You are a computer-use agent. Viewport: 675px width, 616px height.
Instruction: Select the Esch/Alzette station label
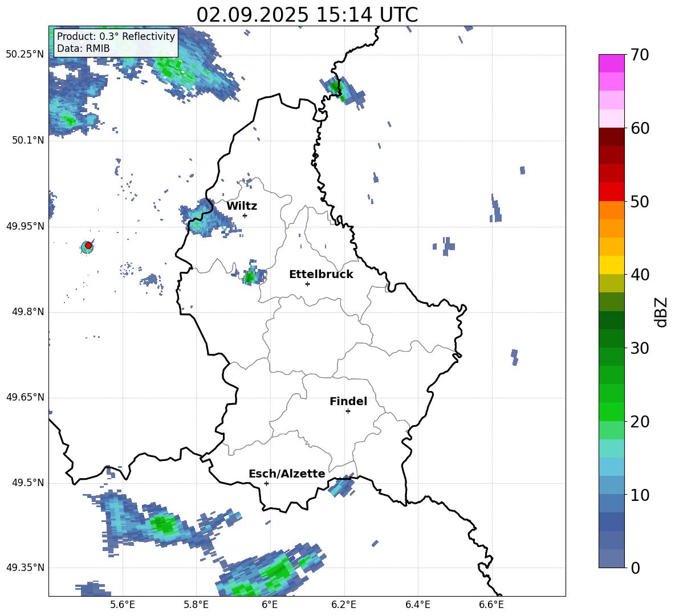pos(287,474)
